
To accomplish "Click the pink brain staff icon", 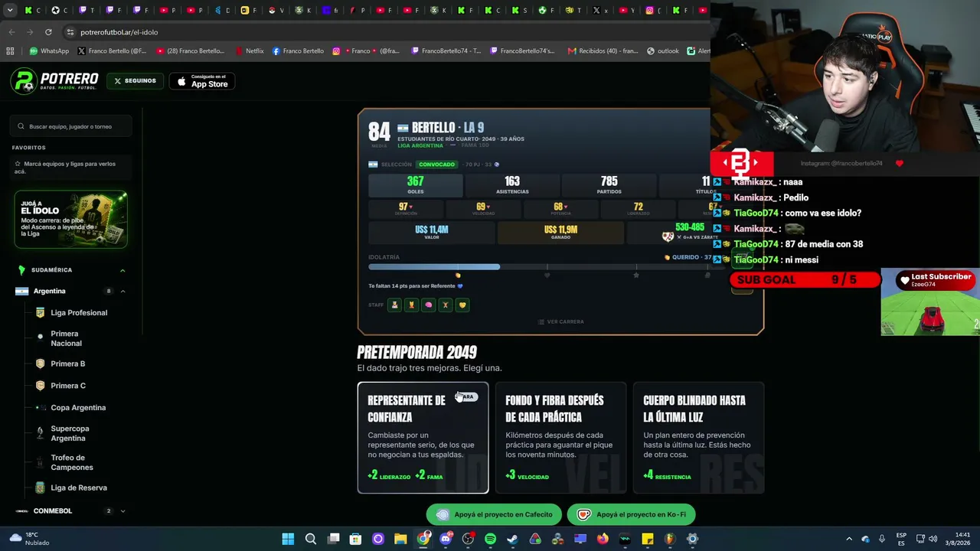I will point(429,305).
